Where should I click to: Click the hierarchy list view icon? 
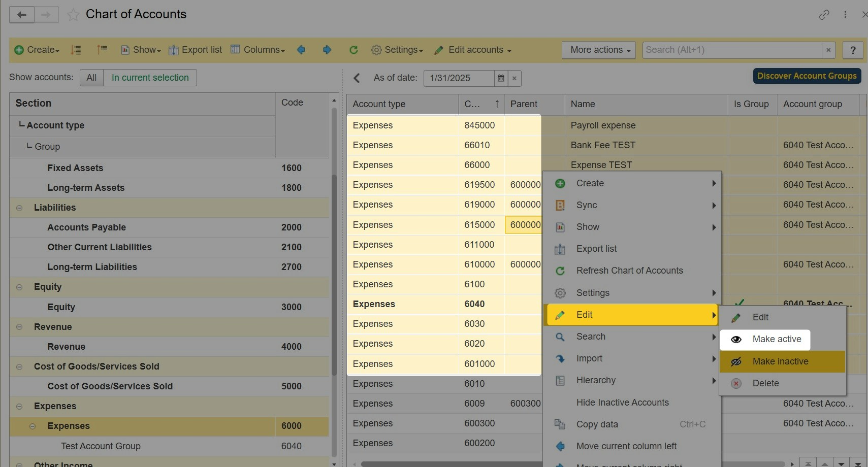tap(102, 49)
